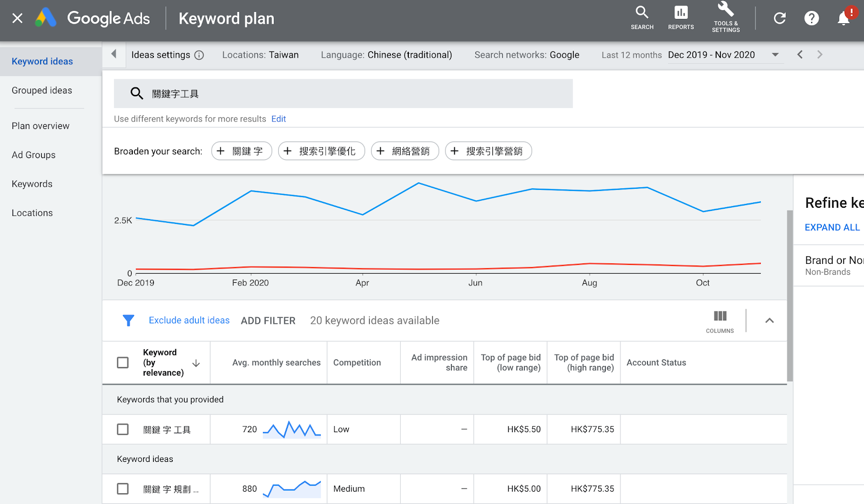Open Tools & Settings wrench

tap(726, 17)
